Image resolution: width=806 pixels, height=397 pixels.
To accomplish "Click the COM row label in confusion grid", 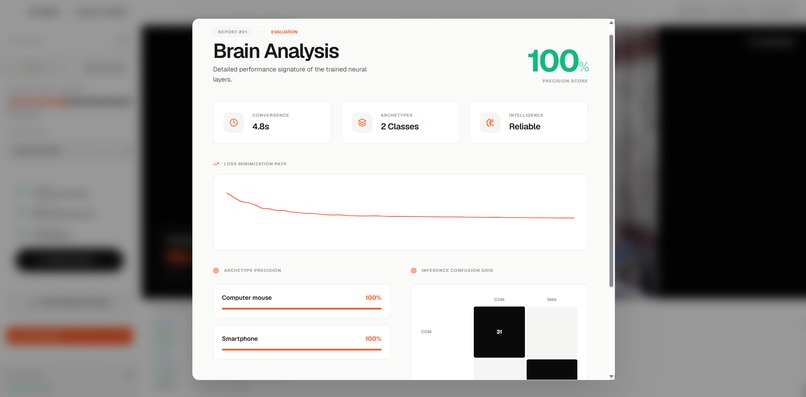I will click(426, 332).
